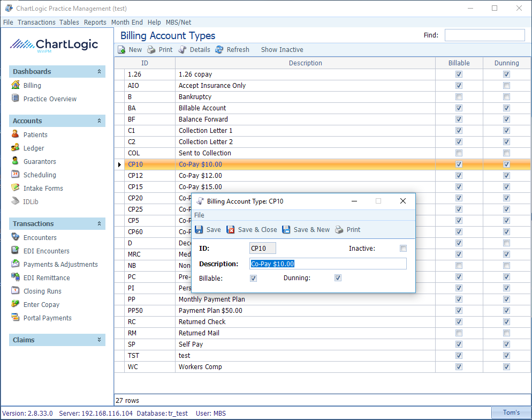Click the ID field showing CP10
The height and width of the screenshot is (420, 532).
[263, 248]
